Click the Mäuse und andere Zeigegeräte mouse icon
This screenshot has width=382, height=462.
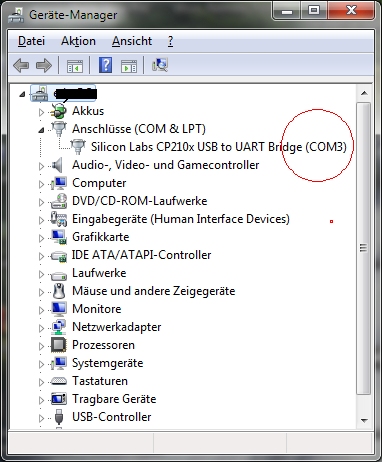click(x=59, y=291)
